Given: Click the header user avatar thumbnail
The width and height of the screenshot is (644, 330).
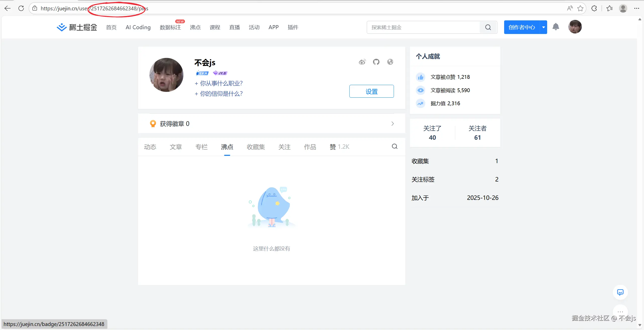Looking at the screenshot, I should 575,27.
